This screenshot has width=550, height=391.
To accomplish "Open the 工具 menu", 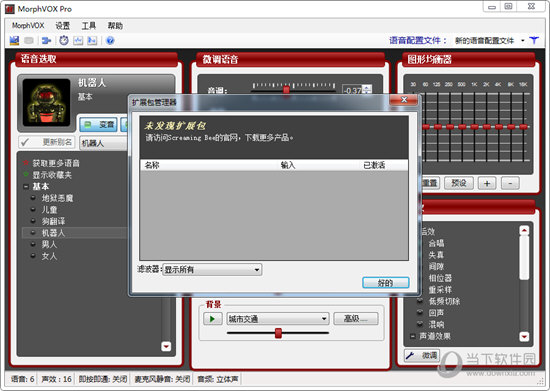I will click(x=89, y=26).
